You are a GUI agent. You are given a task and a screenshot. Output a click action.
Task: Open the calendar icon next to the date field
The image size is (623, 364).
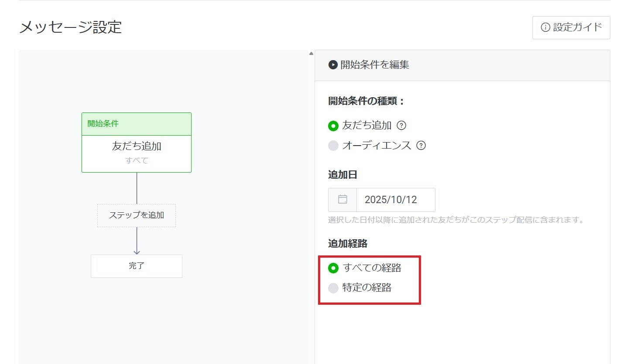pyautogui.click(x=342, y=199)
